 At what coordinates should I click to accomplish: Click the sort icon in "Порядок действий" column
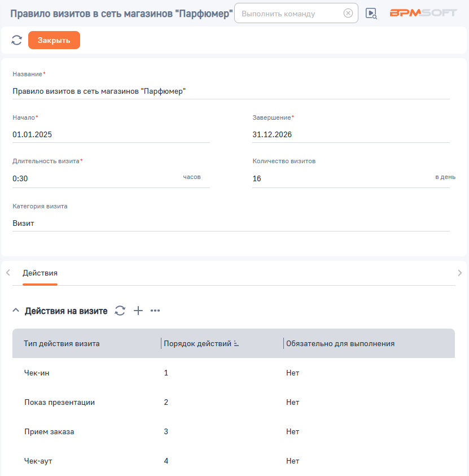[236, 343]
